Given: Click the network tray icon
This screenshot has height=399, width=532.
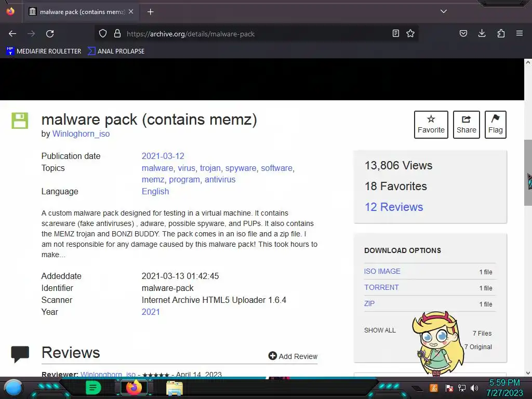Looking at the screenshot, I should pyautogui.click(x=462, y=388).
